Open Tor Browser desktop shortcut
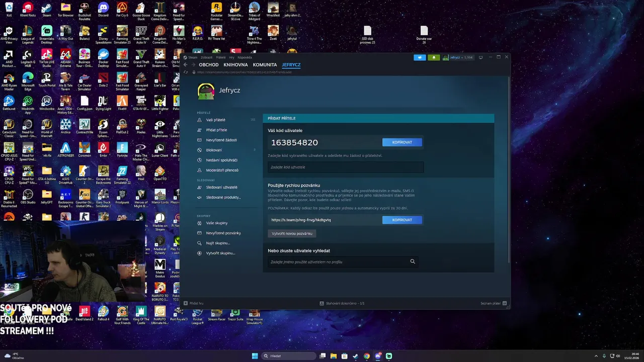Screen dimensions: 644x362 click(65, 10)
